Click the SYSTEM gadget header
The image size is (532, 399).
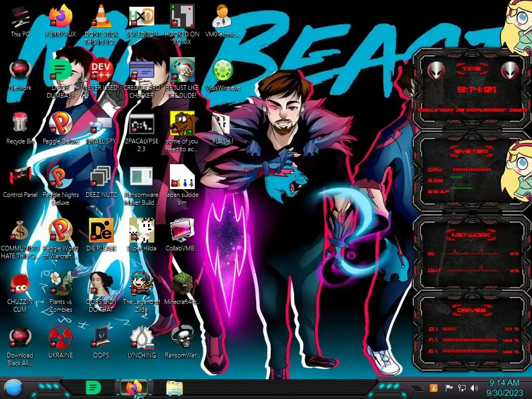coord(472,151)
